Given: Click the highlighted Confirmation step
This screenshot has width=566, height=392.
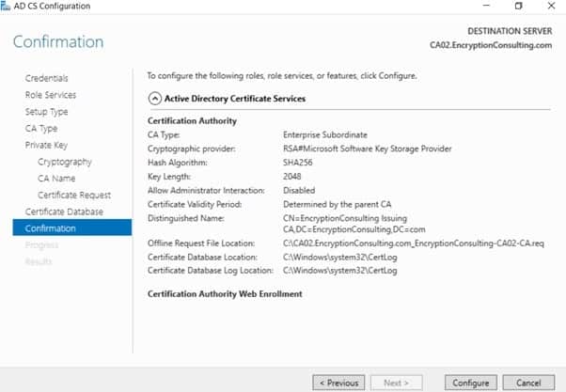Looking at the screenshot, I should [51, 228].
